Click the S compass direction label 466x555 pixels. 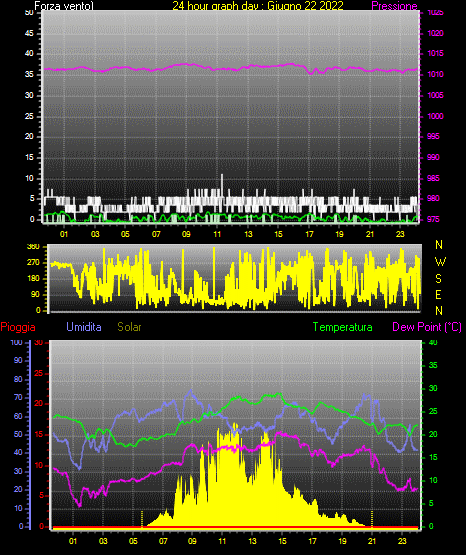click(439, 279)
